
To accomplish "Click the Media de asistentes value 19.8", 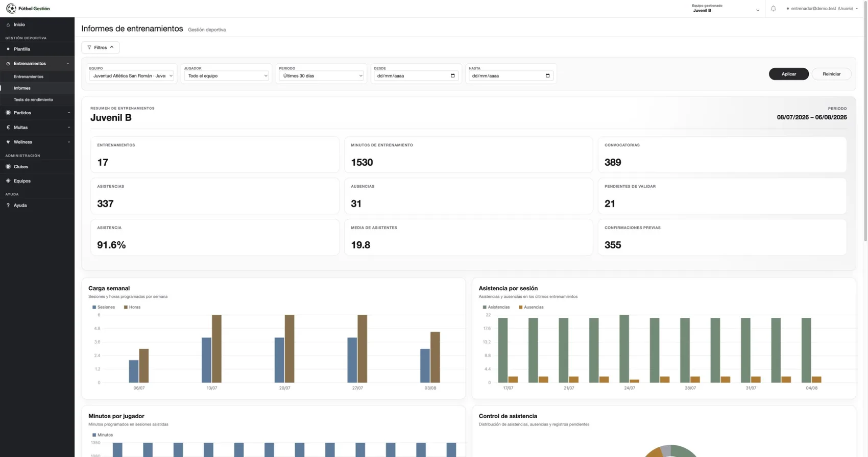I will (360, 245).
